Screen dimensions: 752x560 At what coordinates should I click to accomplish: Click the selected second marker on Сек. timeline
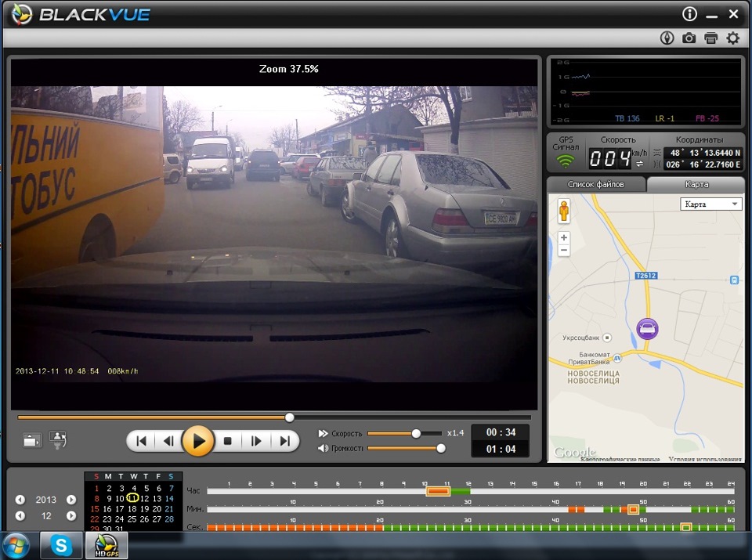pyautogui.click(x=686, y=527)
